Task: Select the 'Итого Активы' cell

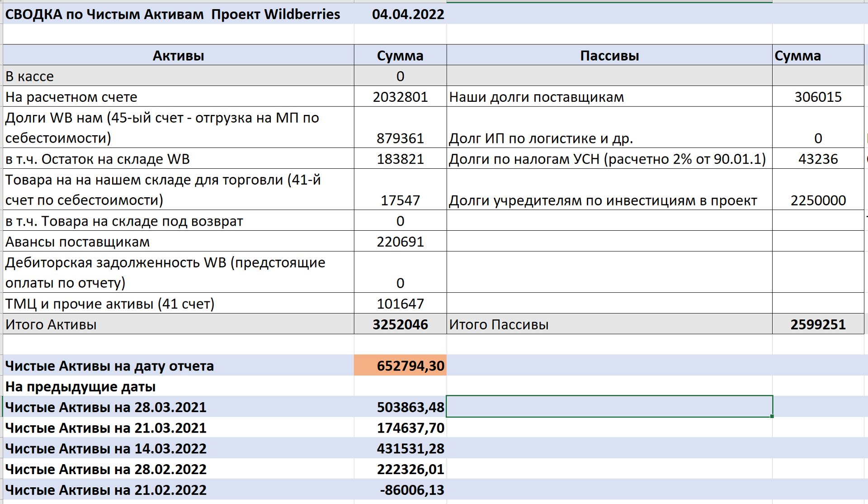Action: (179, 324)
